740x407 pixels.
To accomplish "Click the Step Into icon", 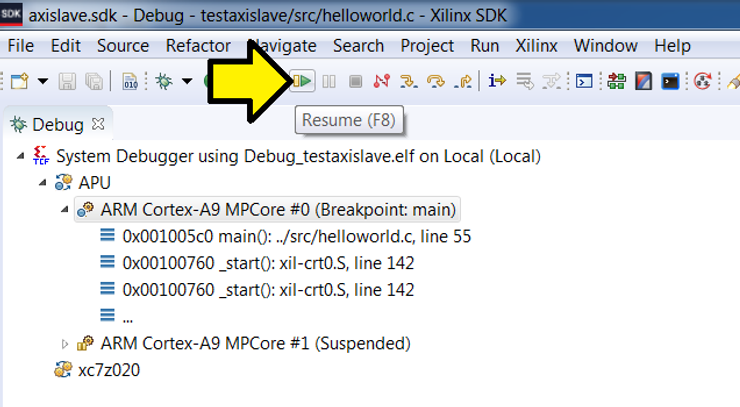I will [408, 80].
